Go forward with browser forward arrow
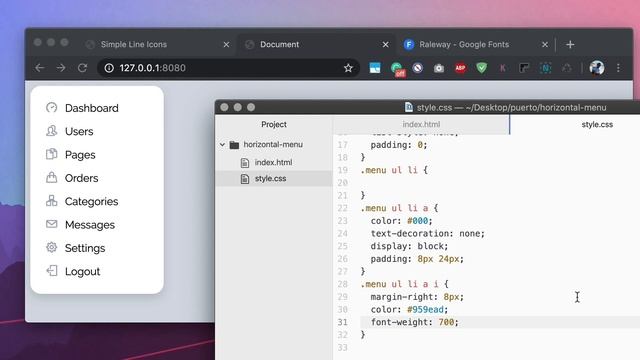Screen dimensions: 640x360 (61, 68)
